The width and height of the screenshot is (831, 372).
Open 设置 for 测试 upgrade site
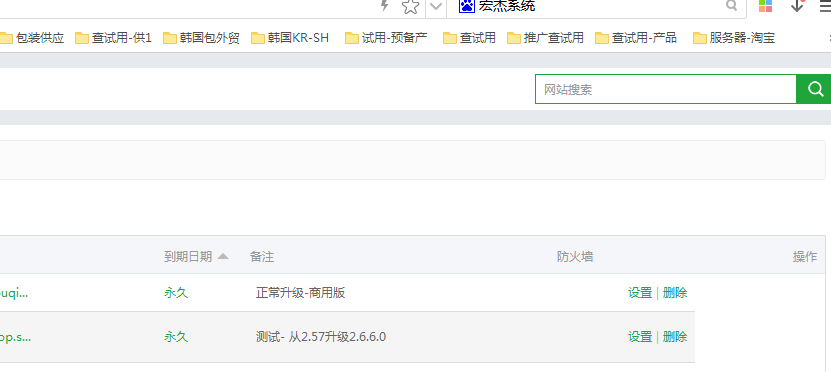point(640,336)
